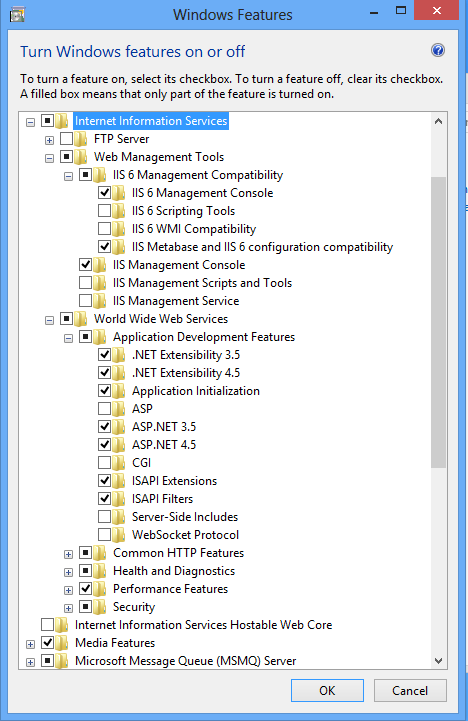This screenshot has width=468, height=721.
Task: Click the Windows Features title bar icon
Action: click(17, 15)
